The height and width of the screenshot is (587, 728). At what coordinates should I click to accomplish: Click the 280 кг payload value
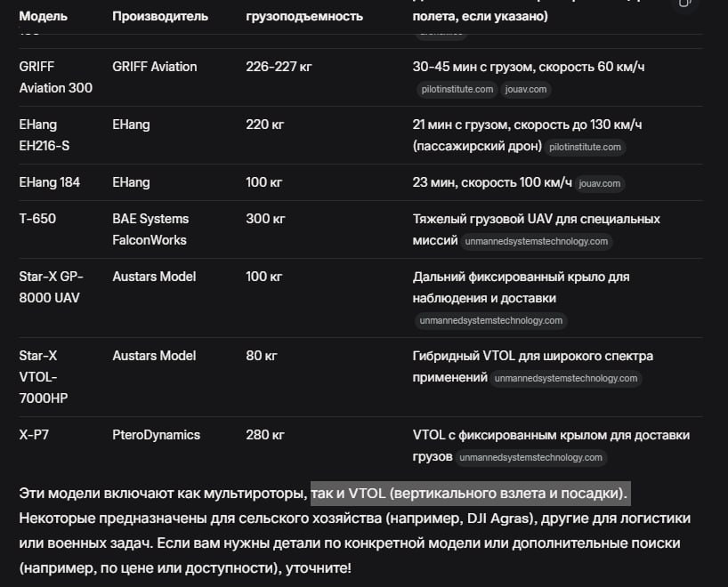[x=265, y=435]
